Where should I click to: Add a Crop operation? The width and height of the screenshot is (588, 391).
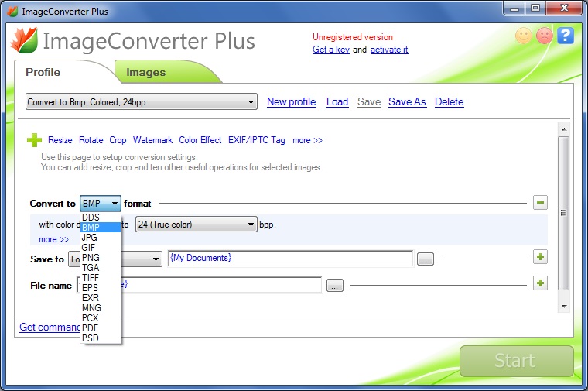tap(118, 140)
